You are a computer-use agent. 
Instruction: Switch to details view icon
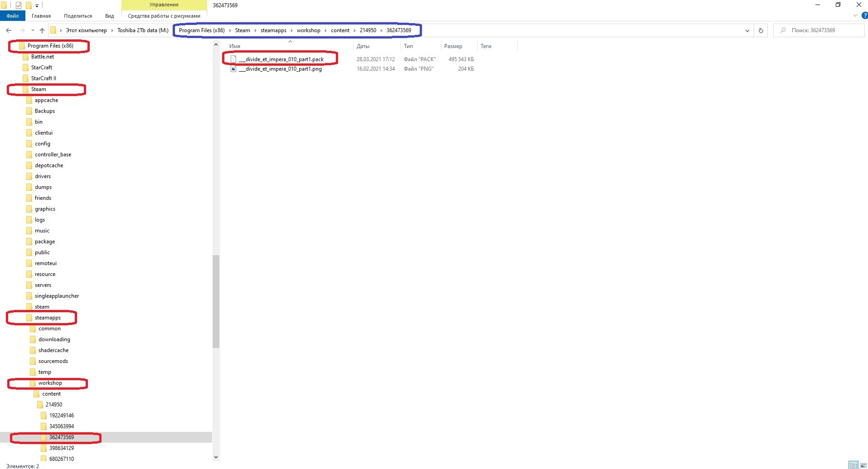pyautogui.click(x=854, y=465)
